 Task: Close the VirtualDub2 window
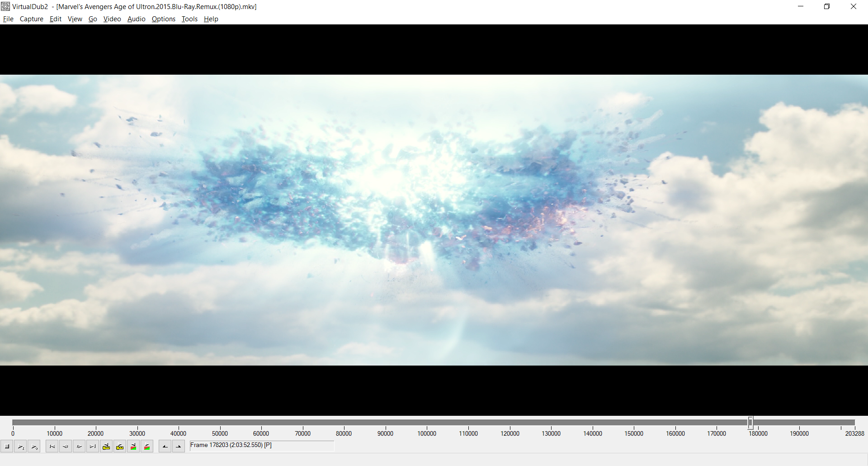click(854, 6)
